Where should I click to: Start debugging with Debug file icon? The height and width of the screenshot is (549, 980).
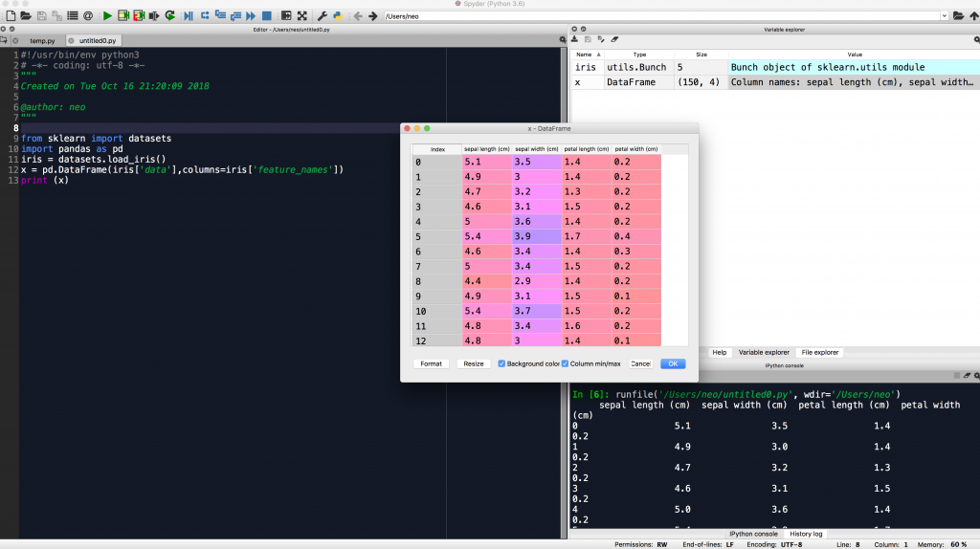189,15
